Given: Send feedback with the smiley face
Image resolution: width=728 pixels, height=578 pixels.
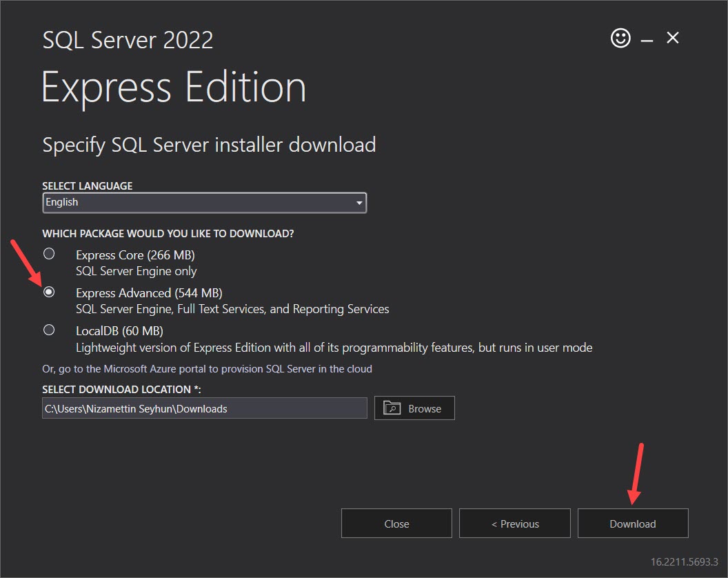Looking at the screenshot, I should (620, 38).
